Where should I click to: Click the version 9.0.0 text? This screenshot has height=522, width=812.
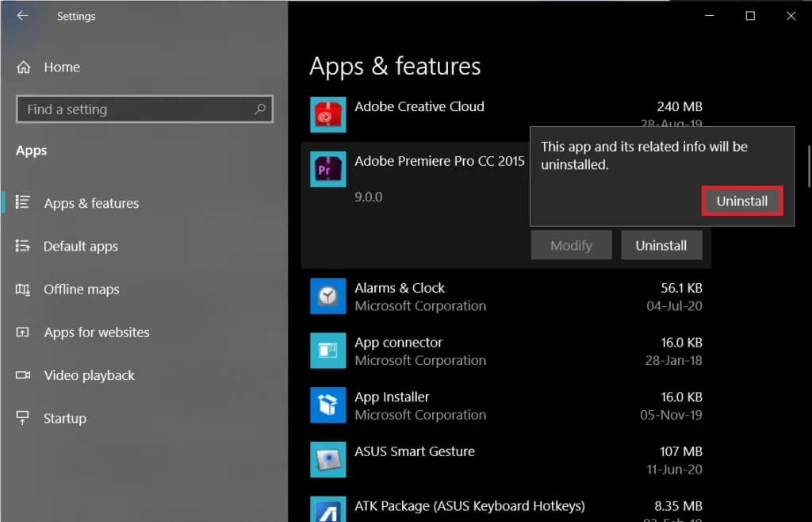pos(368,197)
